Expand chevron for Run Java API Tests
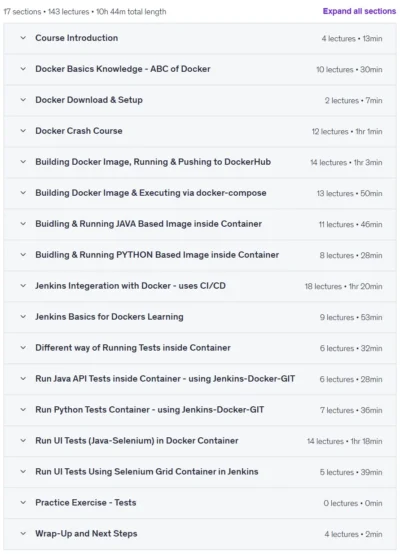This screenshot has height=554, width=400. click(x=23, y=379)
